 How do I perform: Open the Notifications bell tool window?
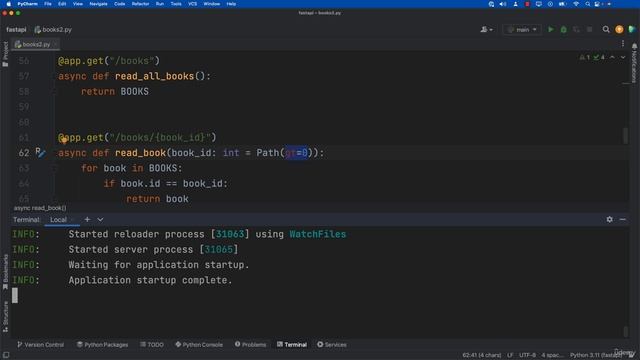click(634, 63)
